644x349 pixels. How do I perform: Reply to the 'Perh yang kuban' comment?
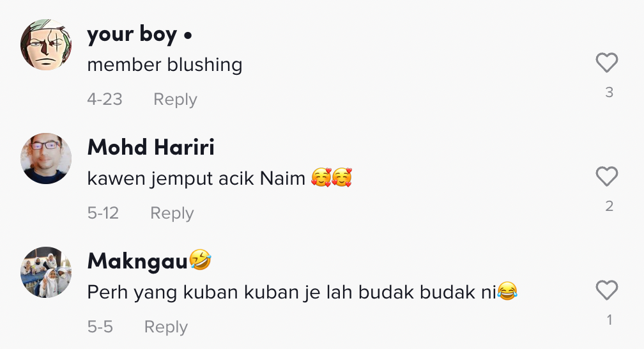[x=166, y=327]
